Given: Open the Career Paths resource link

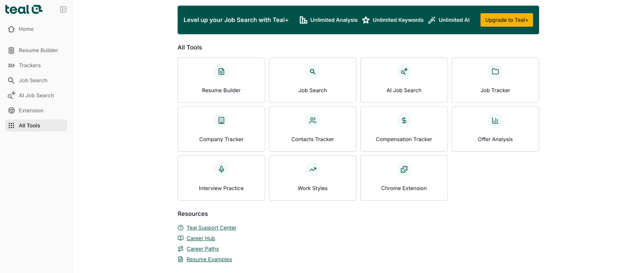Looking at the screenshot, I should coord(202,249).
